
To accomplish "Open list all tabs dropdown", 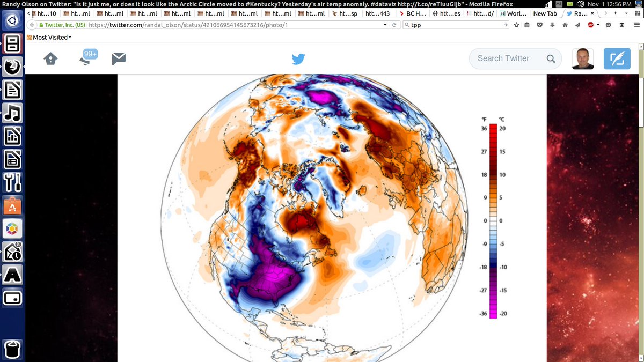I will (626, 13).
